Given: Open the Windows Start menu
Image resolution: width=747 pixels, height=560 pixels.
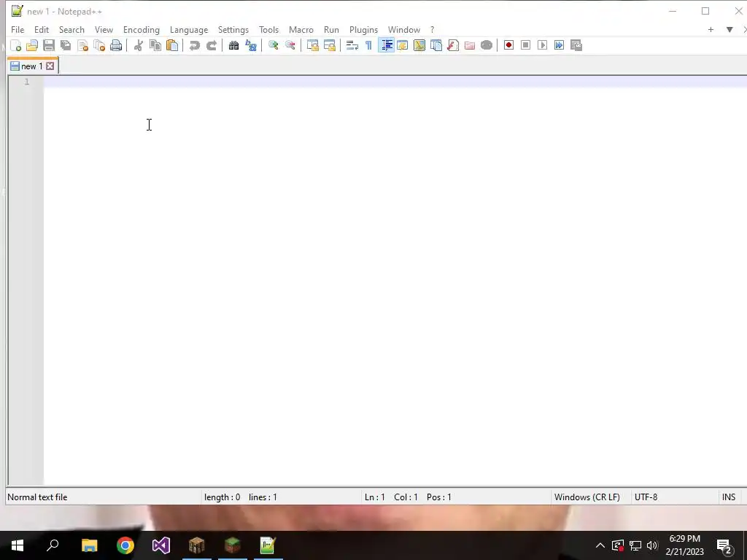Looking at the screenshot, I should pos(18,545).
